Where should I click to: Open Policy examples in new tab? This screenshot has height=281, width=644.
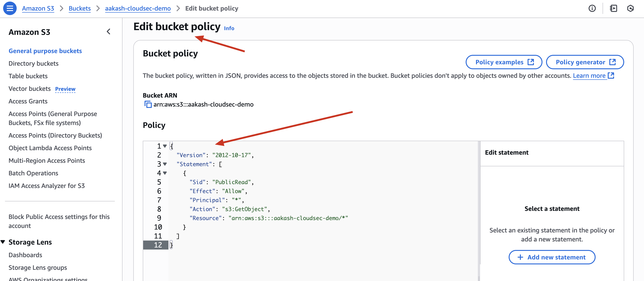504,62
